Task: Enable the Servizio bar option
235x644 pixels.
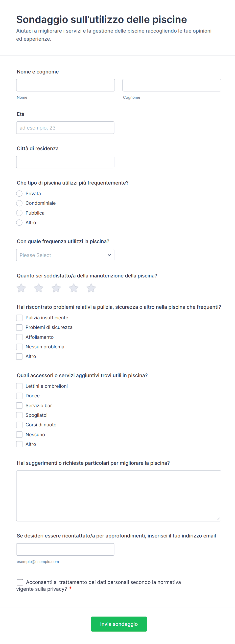Action: 19,406
